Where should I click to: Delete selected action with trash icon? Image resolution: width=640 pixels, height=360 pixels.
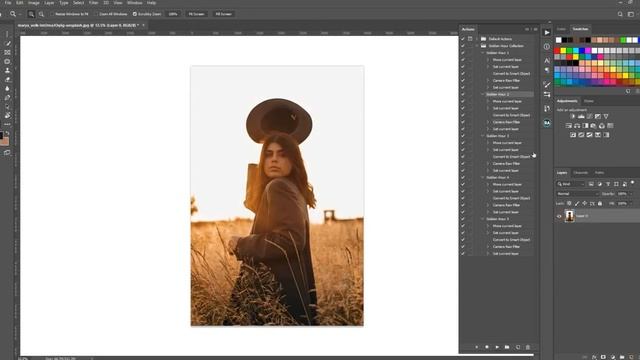pos(528,347)
